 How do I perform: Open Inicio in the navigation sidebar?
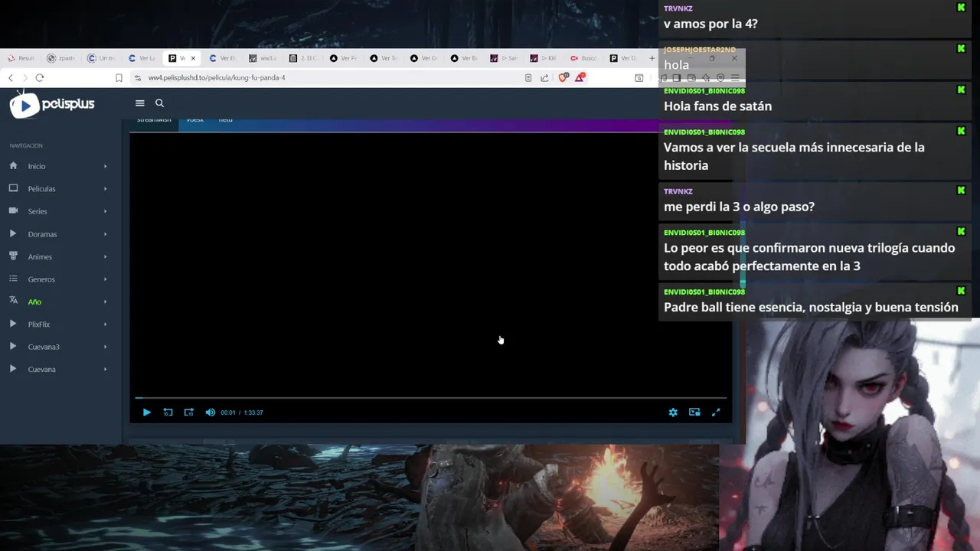(x=37, y=166)
